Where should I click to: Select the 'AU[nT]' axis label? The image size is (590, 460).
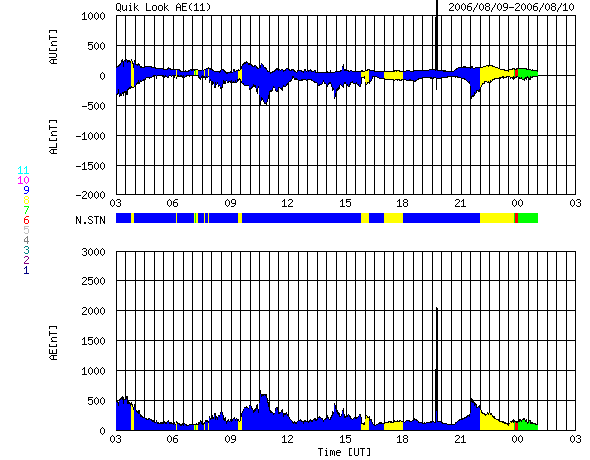pos(53,47)
